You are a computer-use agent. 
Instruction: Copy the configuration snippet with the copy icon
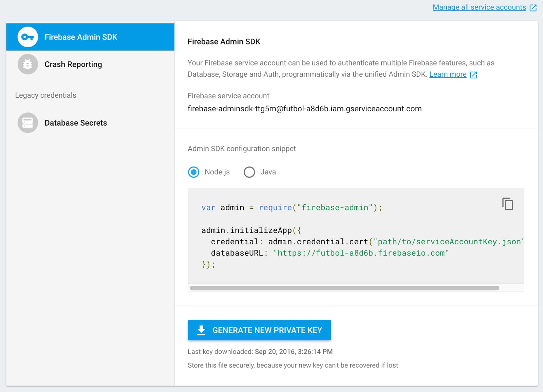coord(508,204)
